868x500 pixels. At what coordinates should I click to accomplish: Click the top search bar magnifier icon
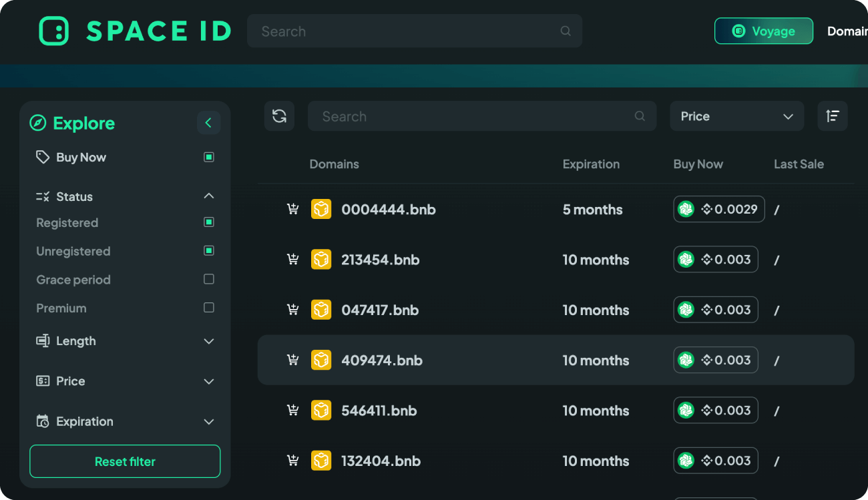[x=566, y=31]
